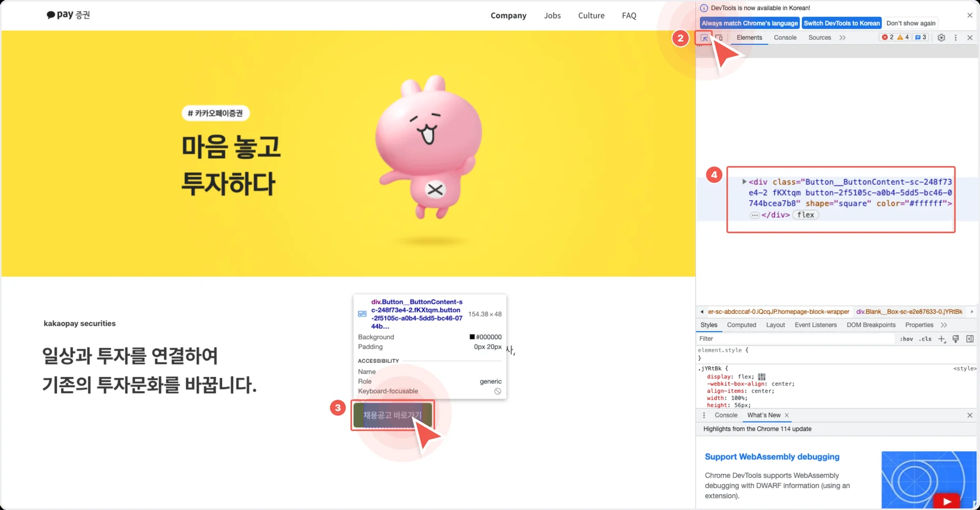Close the What's New tab
980x510 pixels.
coord(787,416)
